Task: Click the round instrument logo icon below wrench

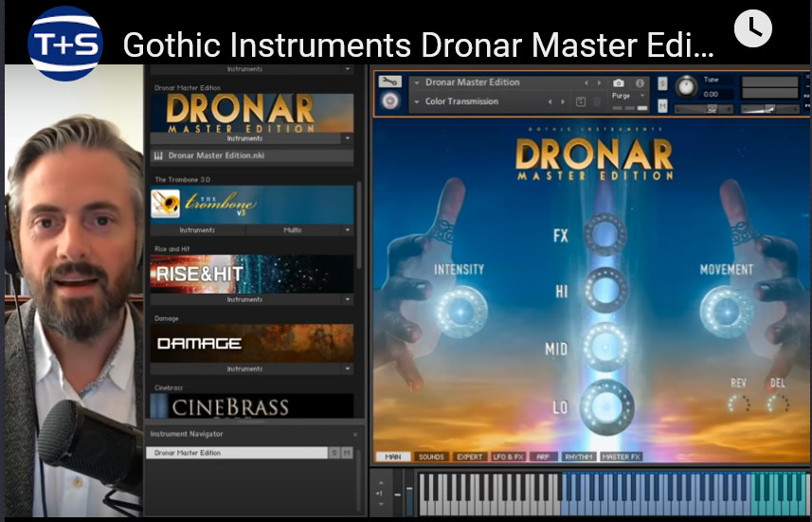Action: 390,100
